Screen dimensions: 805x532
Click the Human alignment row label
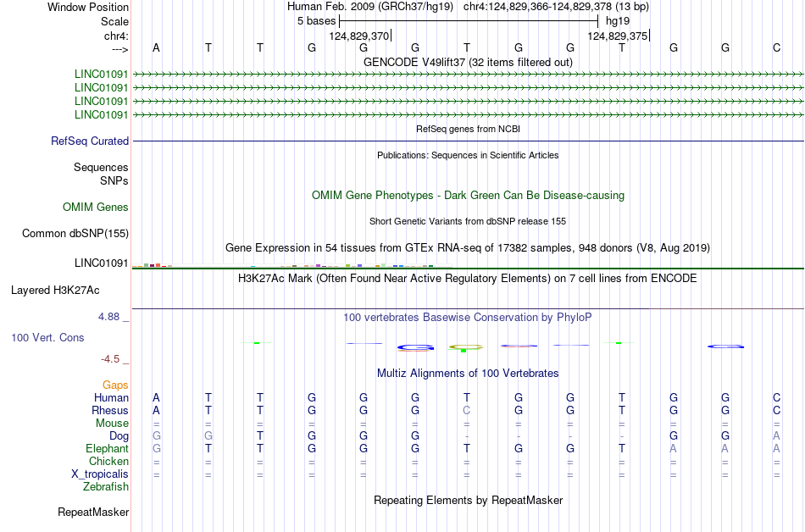click(x=111, y=398)
